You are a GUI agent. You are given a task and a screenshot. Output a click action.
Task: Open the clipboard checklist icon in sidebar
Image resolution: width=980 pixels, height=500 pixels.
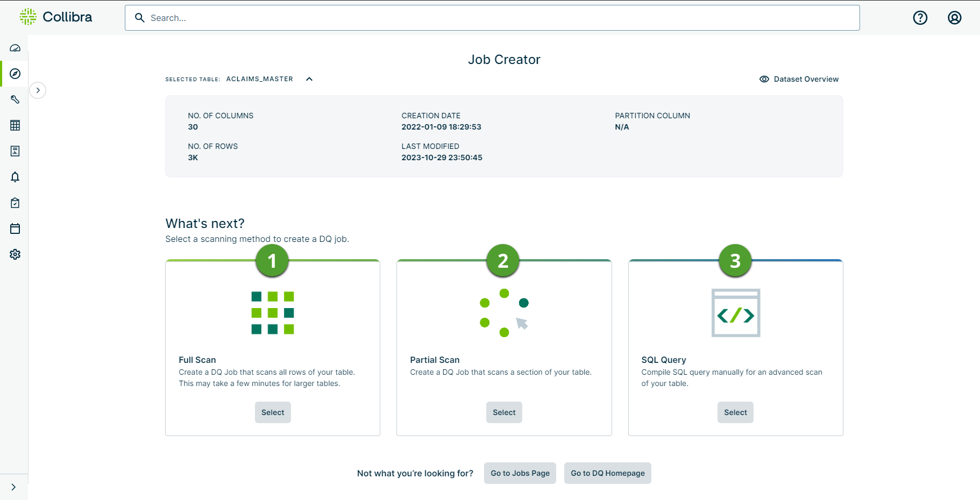[15, 203]
